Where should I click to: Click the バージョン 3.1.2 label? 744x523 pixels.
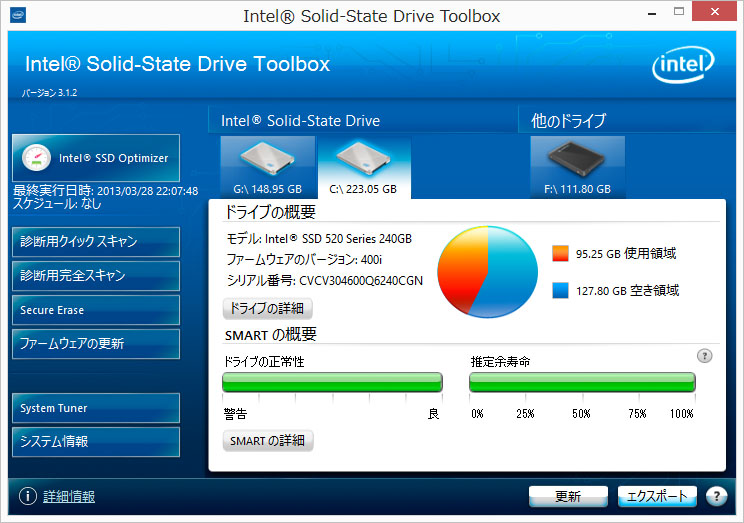click(49, 93)
